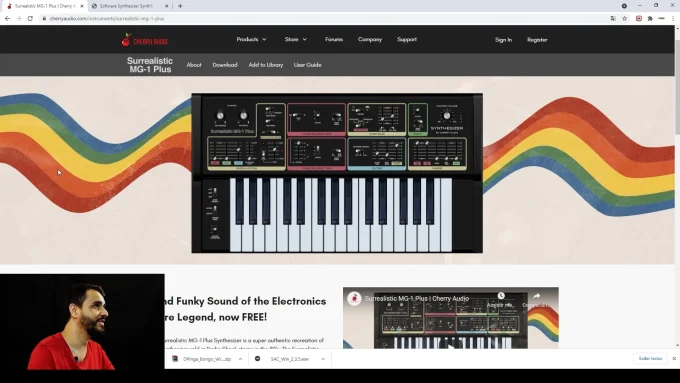
Task: Open options chevron for SAC_Win download
Action: click(x=323, y=359)
